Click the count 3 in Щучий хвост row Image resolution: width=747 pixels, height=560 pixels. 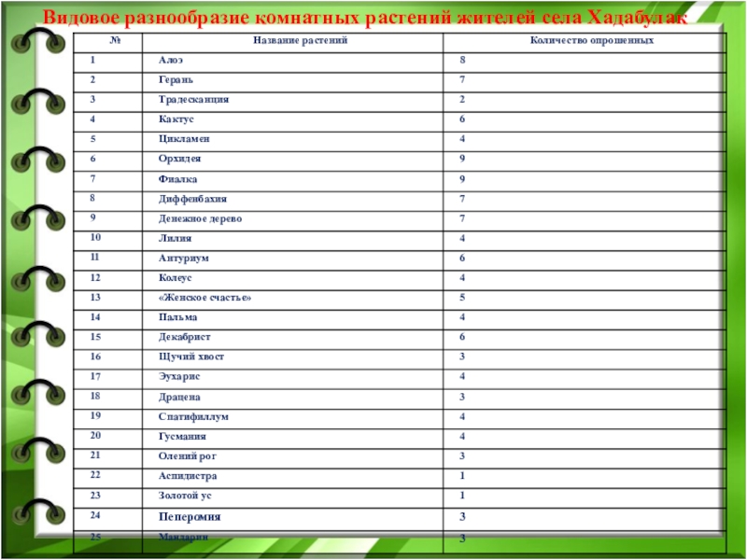462,357
